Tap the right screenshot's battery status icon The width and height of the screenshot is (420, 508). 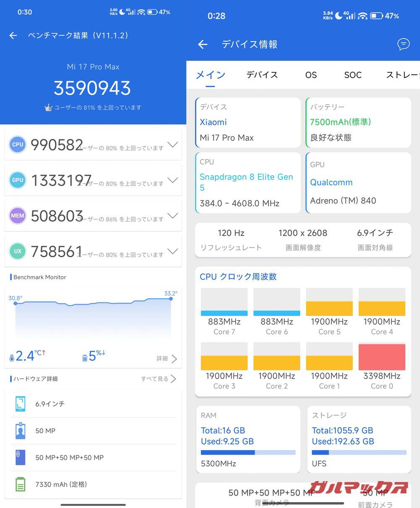click(x=376, y=16)
